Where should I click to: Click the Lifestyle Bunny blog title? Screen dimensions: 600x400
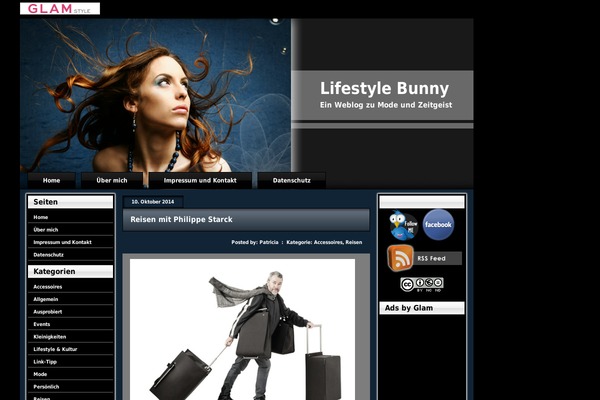click(384, 89)
